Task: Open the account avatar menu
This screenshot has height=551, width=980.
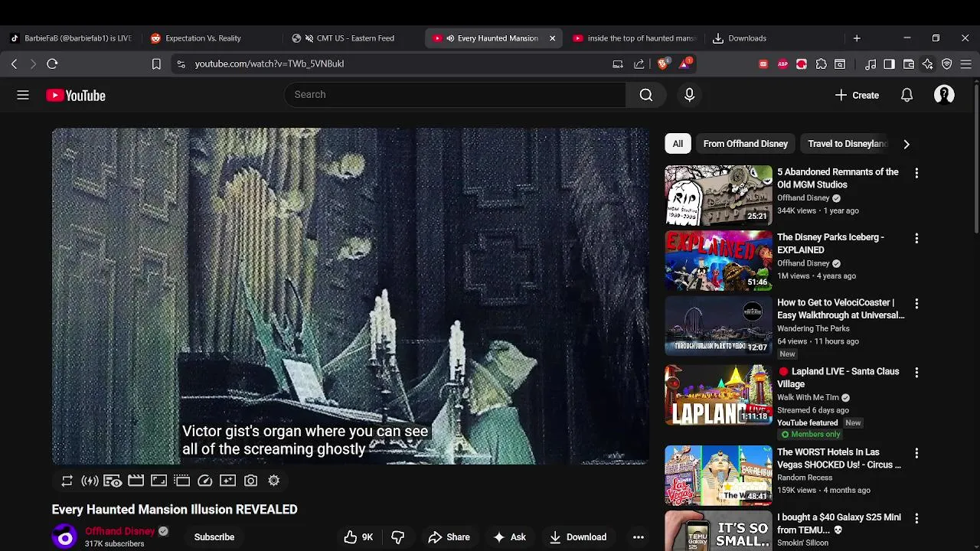Action: [x=944, y=95]
